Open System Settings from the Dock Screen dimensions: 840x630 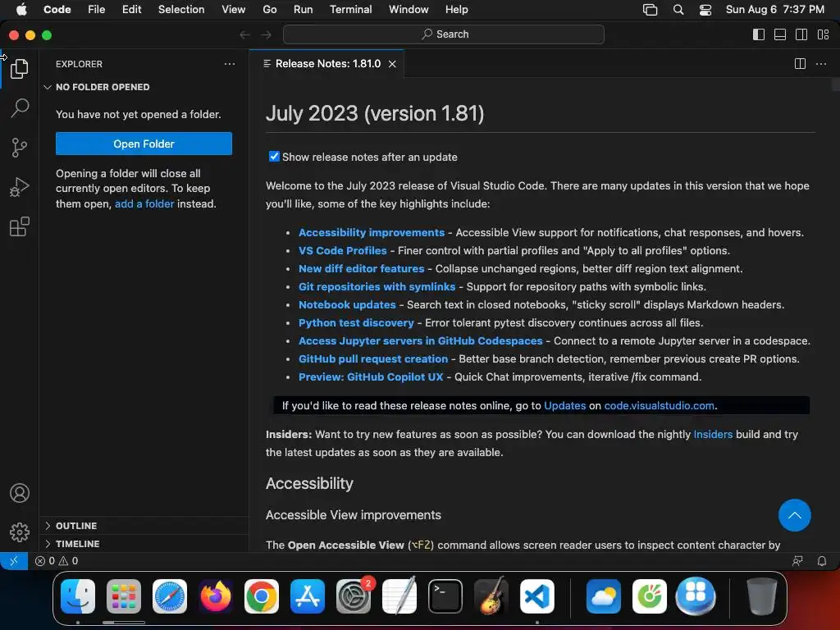pos(353,596)
